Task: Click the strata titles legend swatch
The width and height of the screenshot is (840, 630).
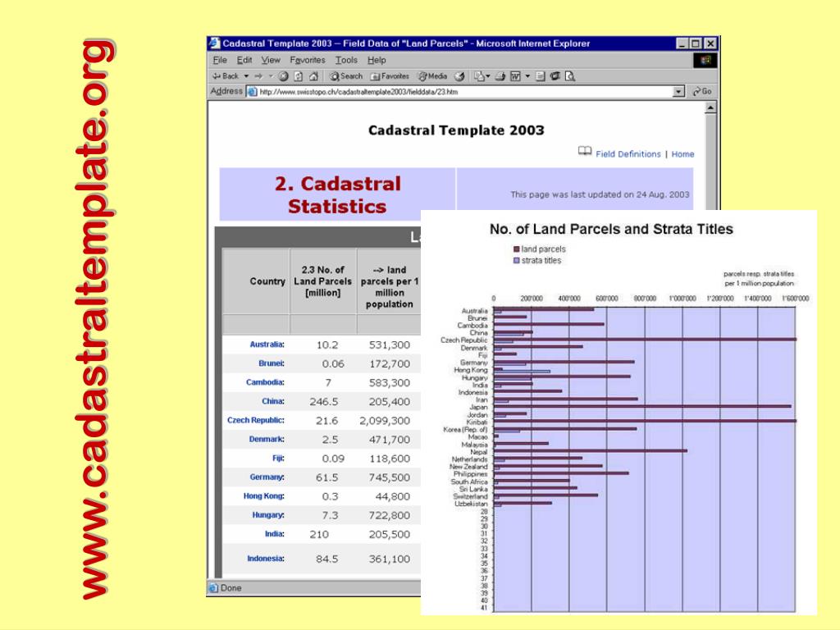Action: click(x=517, y=261)
